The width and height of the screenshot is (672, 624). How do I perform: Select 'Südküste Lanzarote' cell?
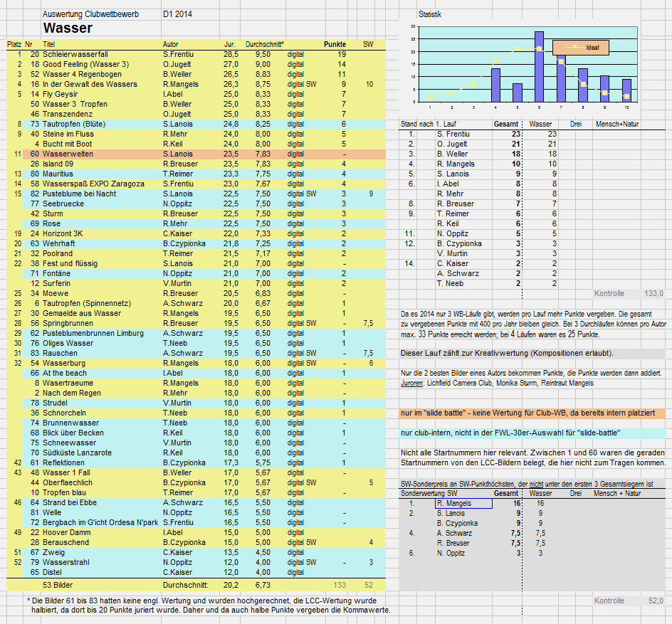pos(77,453)
